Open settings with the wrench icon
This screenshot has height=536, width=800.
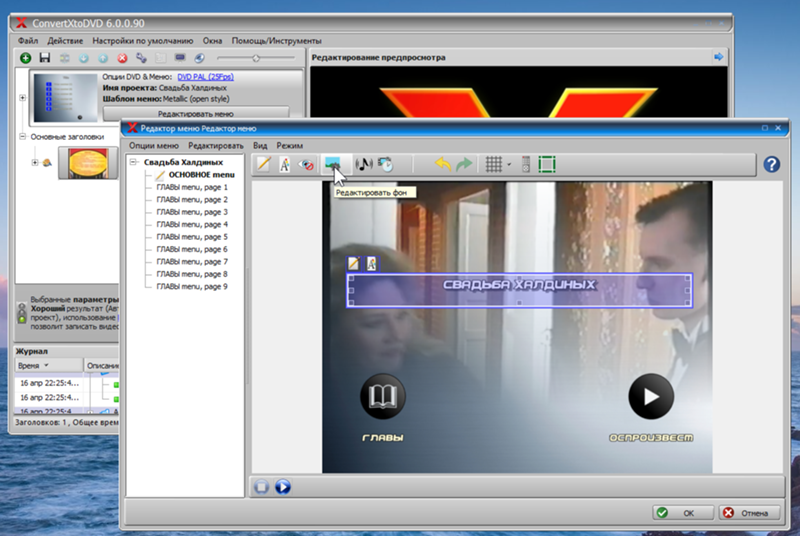[141, 58]
